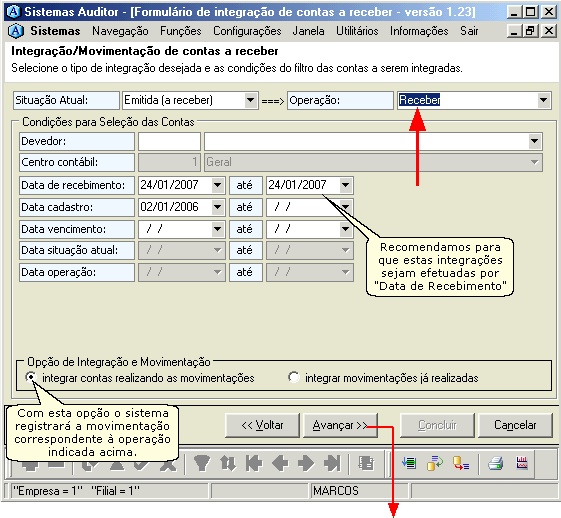Click the sort arrows toolbar icon

[x=228, y=463]
